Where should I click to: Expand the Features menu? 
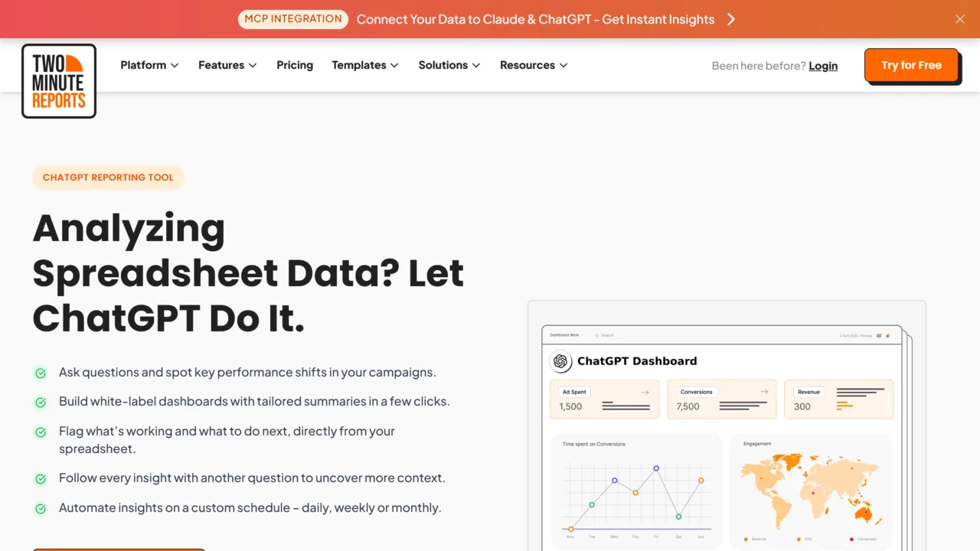pyautogui.click(x=227, y=65)
